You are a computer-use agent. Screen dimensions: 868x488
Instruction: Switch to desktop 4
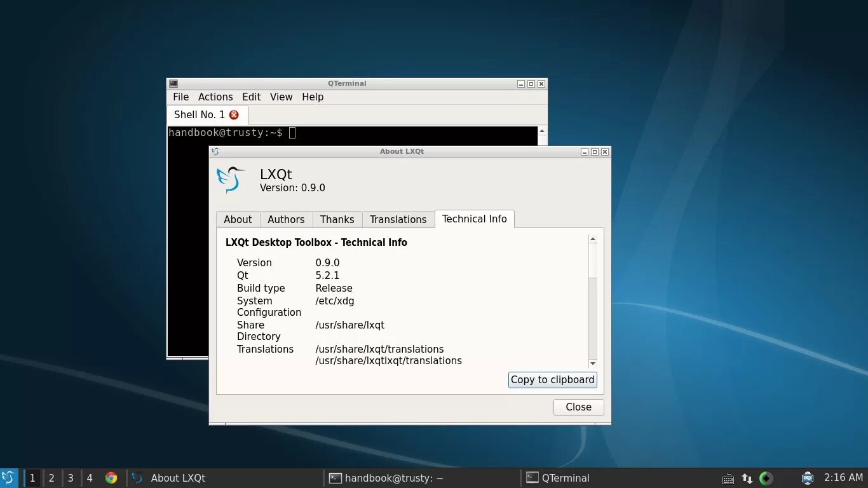click(90, 478)
